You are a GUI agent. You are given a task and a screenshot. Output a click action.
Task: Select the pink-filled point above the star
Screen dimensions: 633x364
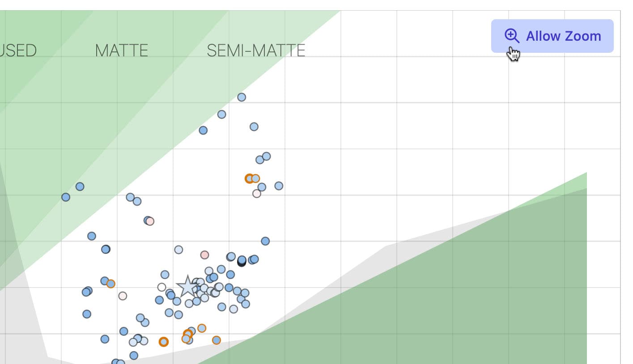[x=204, y=255]
